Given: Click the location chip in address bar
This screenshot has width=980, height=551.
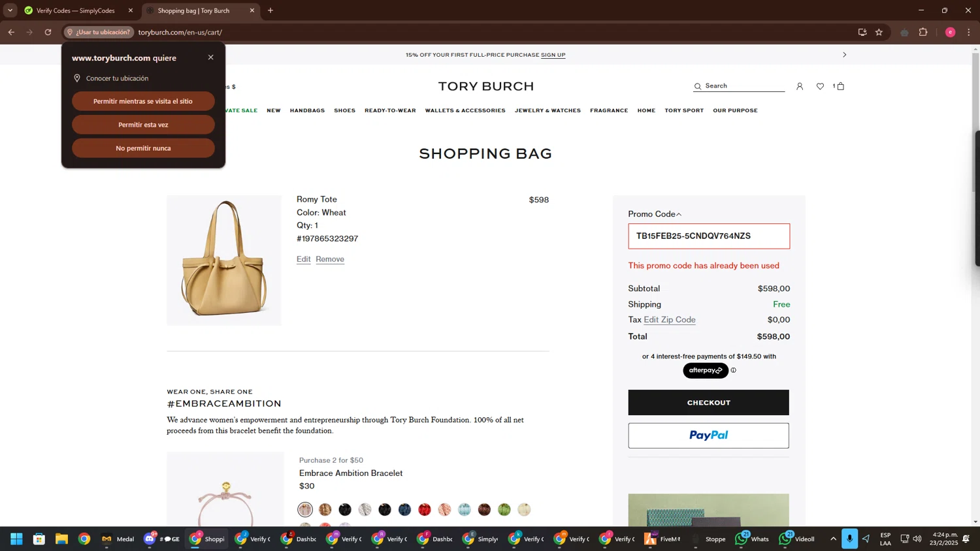Looking at the screenshot, I should [x=99, y=32].
